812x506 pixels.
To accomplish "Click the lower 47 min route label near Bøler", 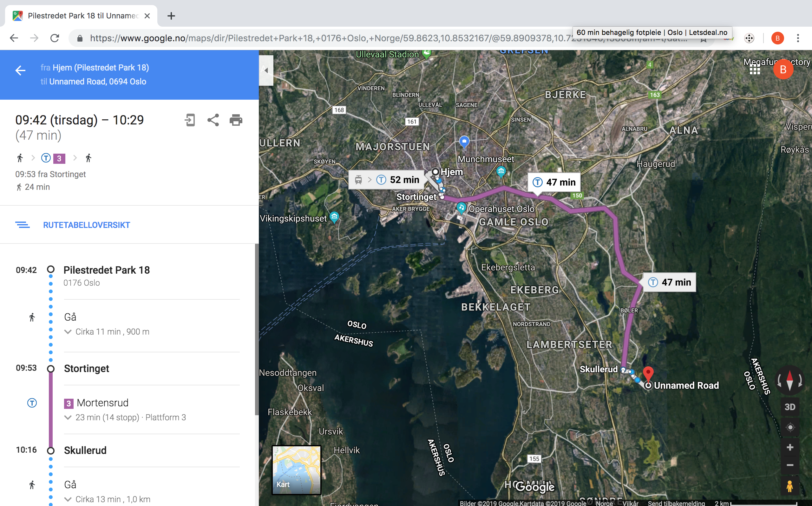I will [670, 282].
